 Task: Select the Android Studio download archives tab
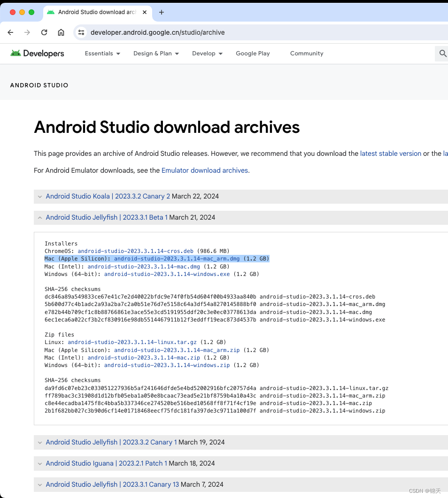(x=97, y=12)
